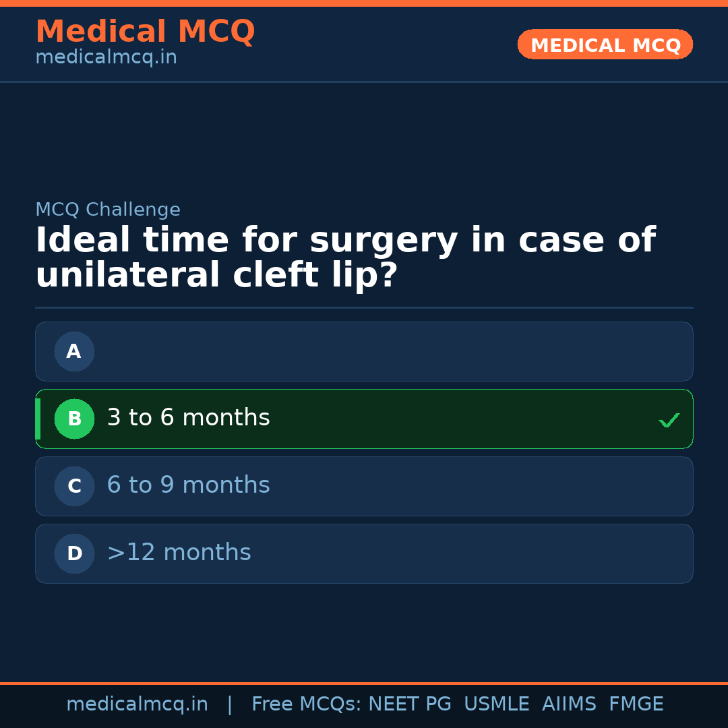Viewport: 728px width, 728px height.
Task: Click the question title about unilateral cleft lip
Action: pos(345,256)
